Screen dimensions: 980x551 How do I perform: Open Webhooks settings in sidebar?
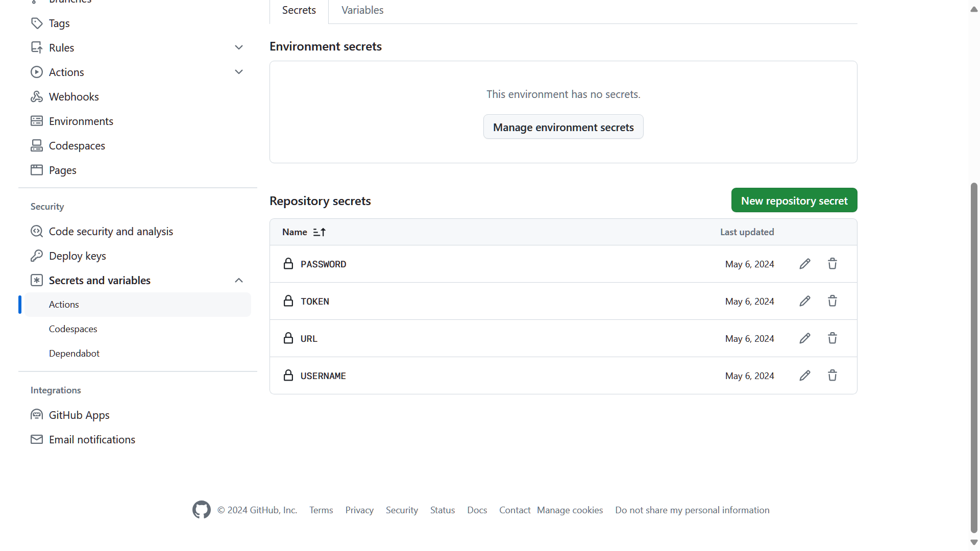pos(73,96)
